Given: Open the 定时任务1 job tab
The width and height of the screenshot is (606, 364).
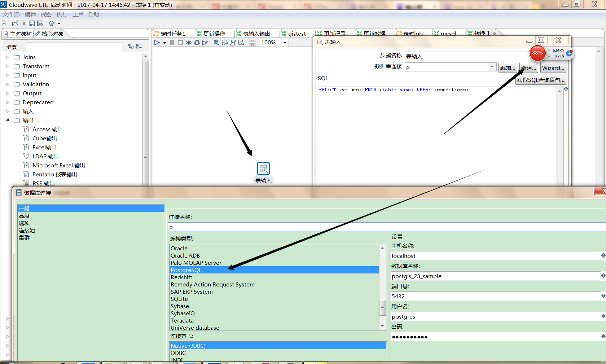Looking at the screenshot, I should [170, 34].
